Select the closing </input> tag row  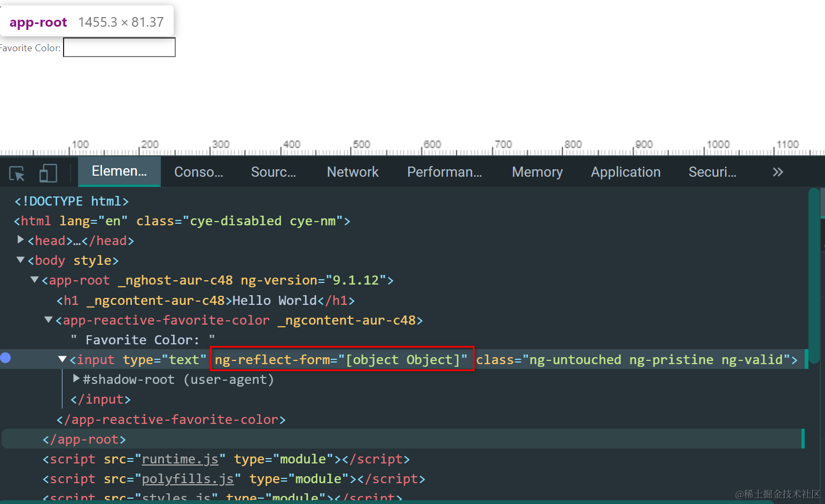tap(100, 399)
